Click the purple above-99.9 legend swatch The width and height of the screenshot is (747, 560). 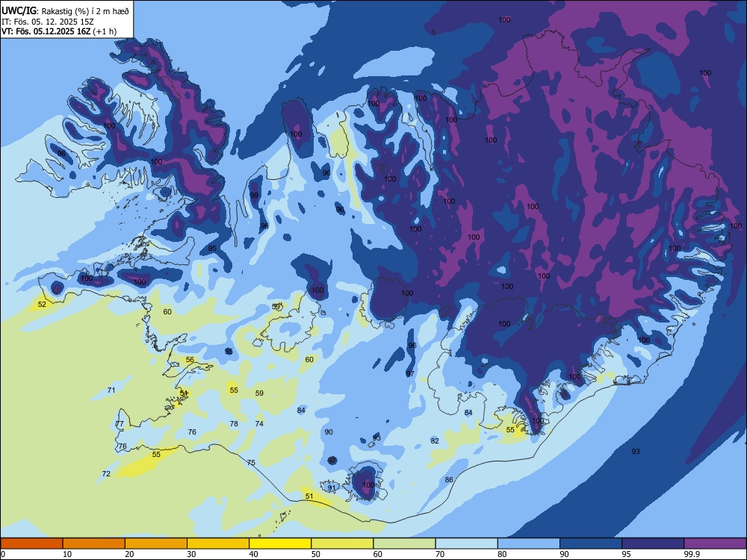click(x=715, y=544)
